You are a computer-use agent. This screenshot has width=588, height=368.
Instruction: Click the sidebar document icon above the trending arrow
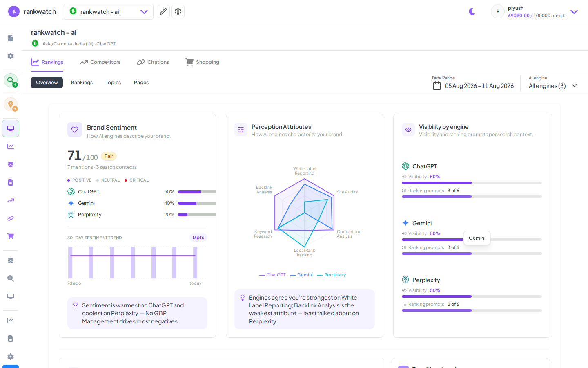(11, 182)
